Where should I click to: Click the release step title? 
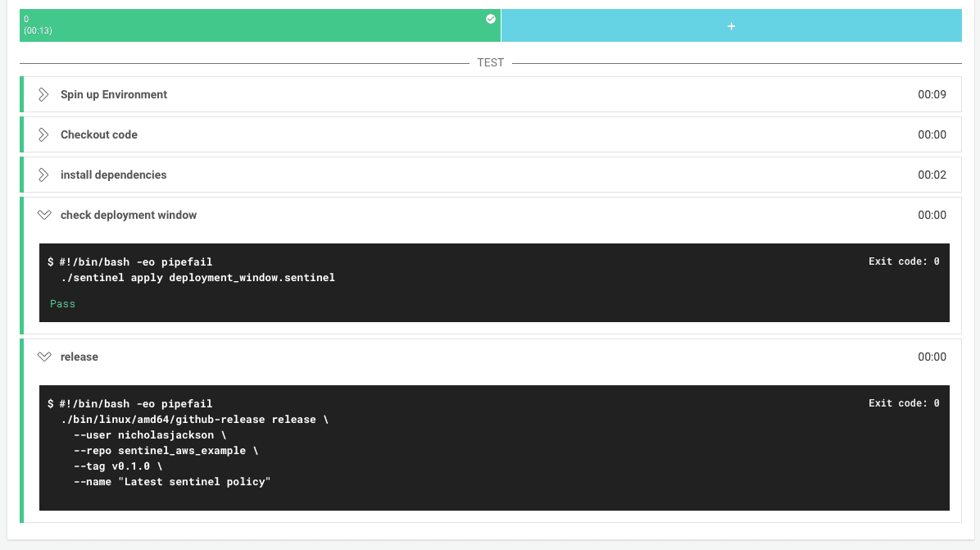click(79, 357)
